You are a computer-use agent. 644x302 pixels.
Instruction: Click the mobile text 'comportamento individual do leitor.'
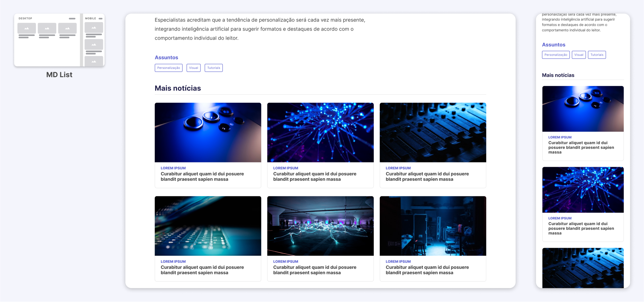(x=571, y=30)
